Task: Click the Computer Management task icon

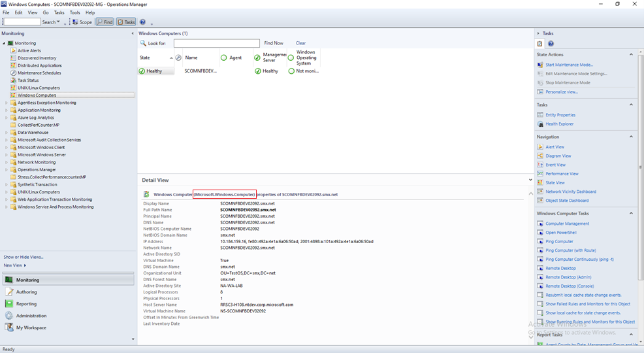Action: [x=540, y=224]
